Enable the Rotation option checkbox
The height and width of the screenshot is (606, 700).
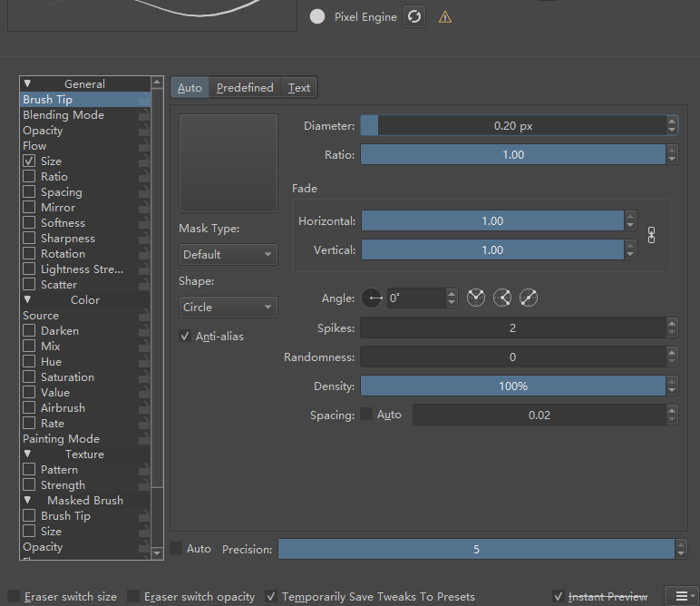pos(30,254)
